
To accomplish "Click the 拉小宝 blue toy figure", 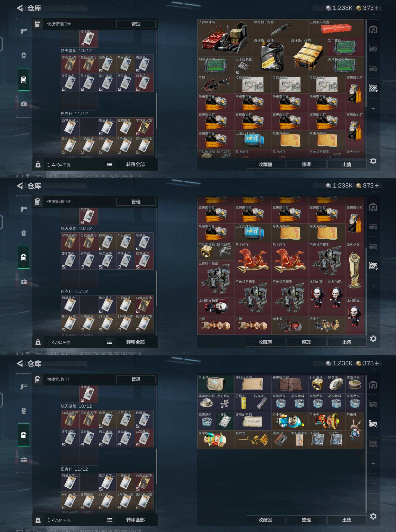I will click(x=290, y=421).
